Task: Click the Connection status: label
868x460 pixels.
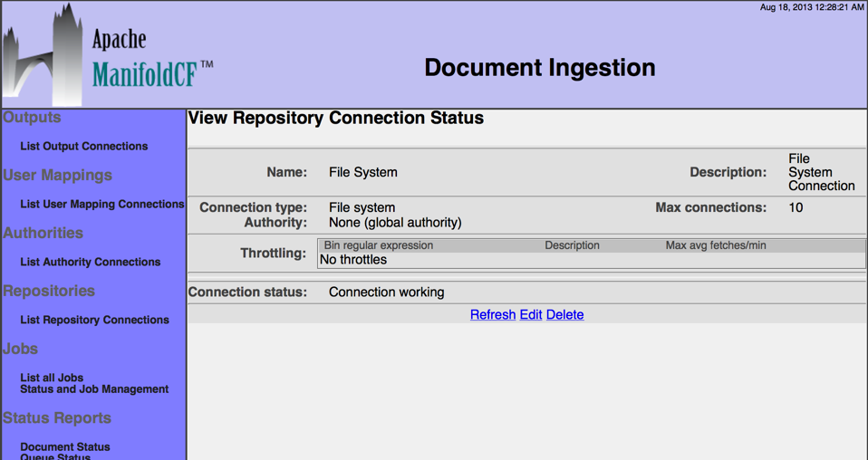Action: click(x=247, y=292)
